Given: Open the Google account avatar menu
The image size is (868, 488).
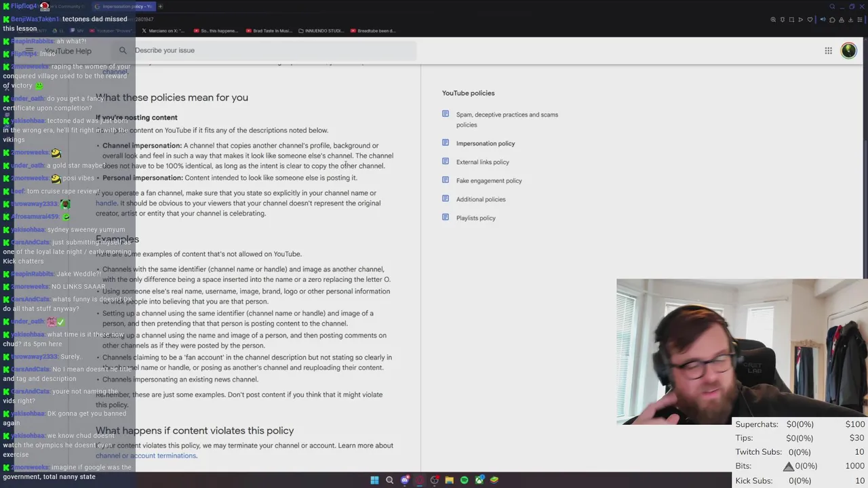Looking at the screenshot, I should [x=848, y=50].
